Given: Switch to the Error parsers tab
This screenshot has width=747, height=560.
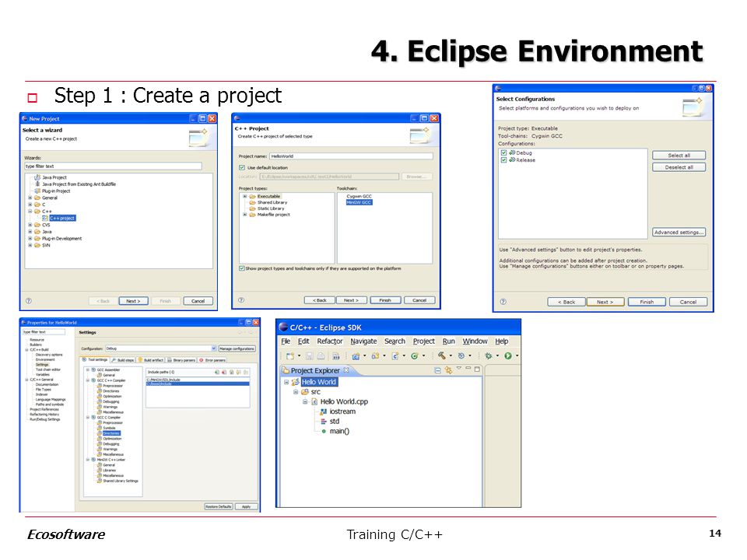Looking at the screenshot, I should [x=212, y=360].
